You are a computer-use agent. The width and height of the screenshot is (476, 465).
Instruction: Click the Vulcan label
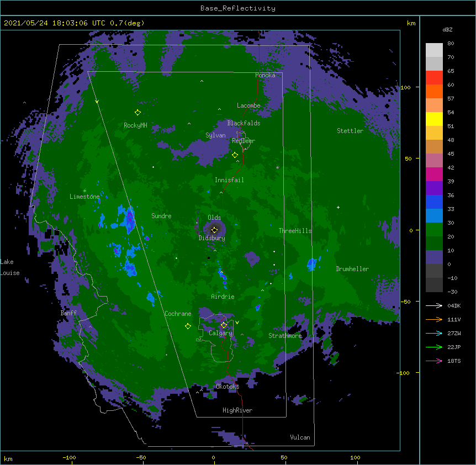click(300, 437)
